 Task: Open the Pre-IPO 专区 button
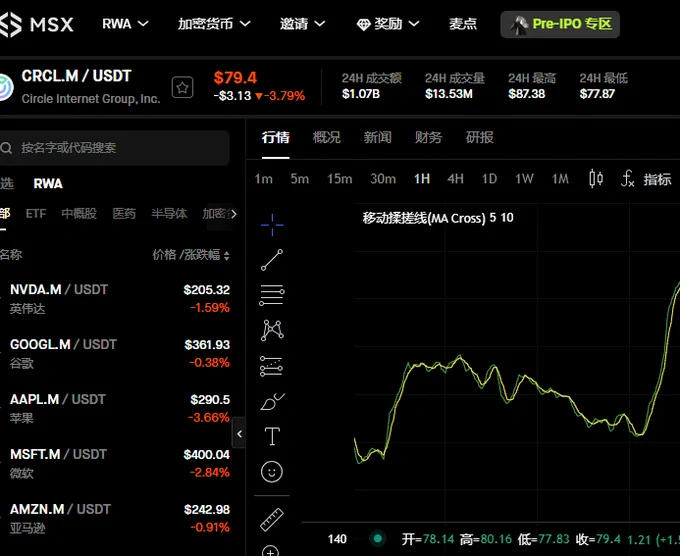click(560, 24)
